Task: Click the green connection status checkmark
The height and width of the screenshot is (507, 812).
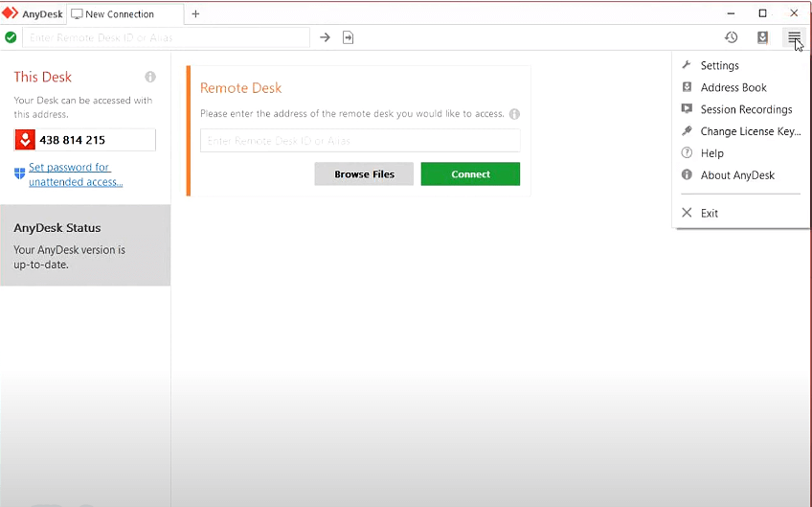Action: [11, 37]
